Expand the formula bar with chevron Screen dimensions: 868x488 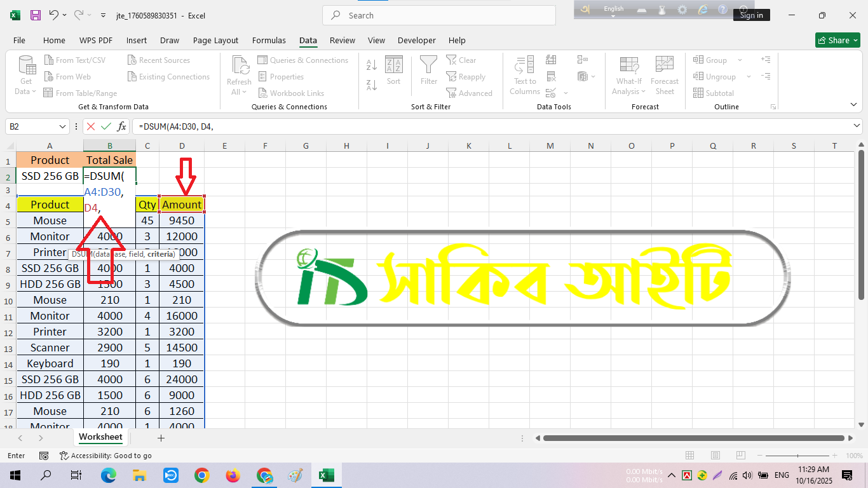pyautogui.click(x=856, y=126)
